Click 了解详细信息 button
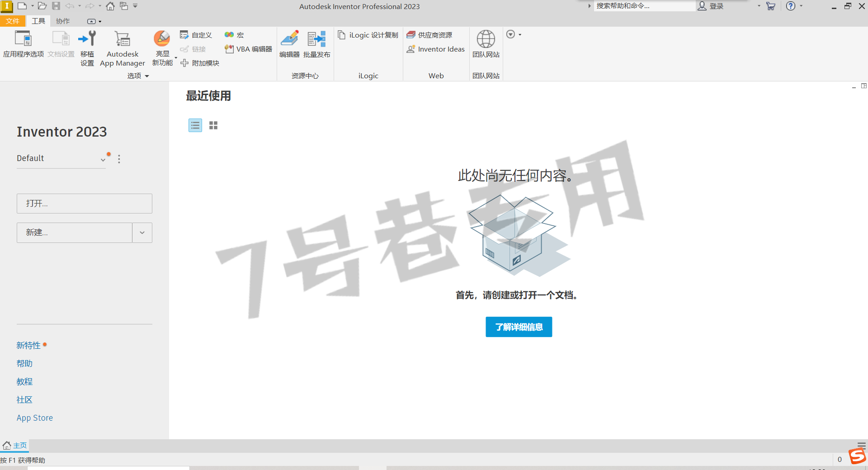 coord(519,327)
